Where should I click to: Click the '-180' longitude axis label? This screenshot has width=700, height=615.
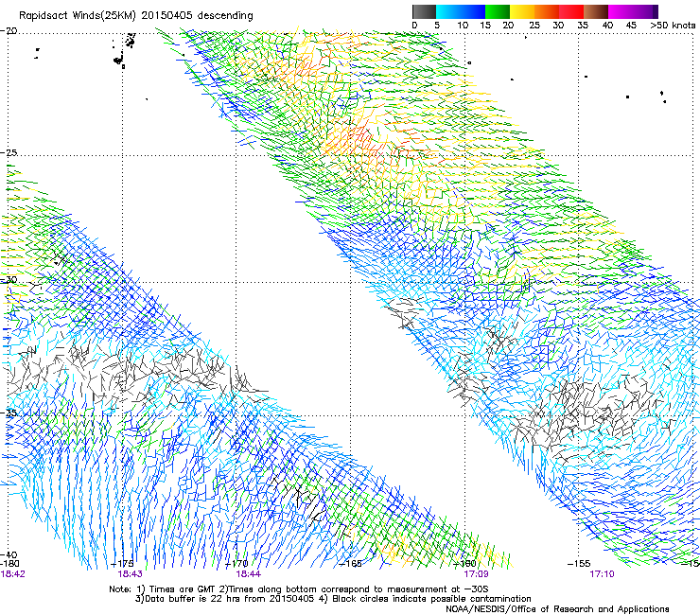[9, 564]
